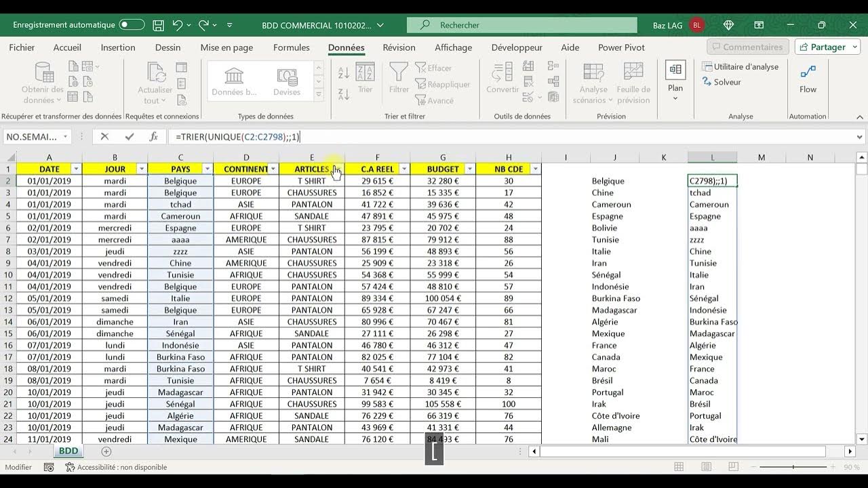
Task: Open the Undo history dropdown arrow
Action: [189, 25]
